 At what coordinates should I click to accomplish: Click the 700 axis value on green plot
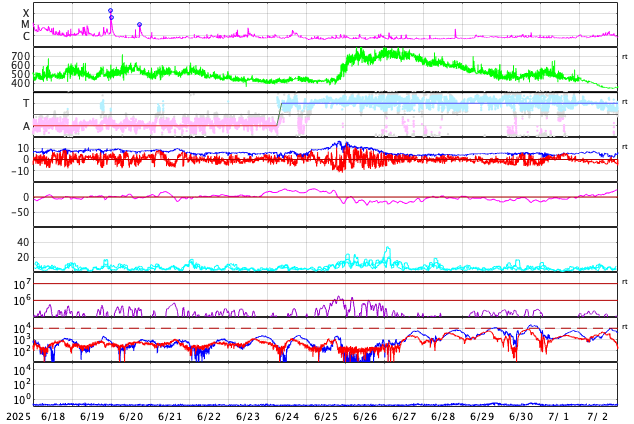[x=21, y=56]
